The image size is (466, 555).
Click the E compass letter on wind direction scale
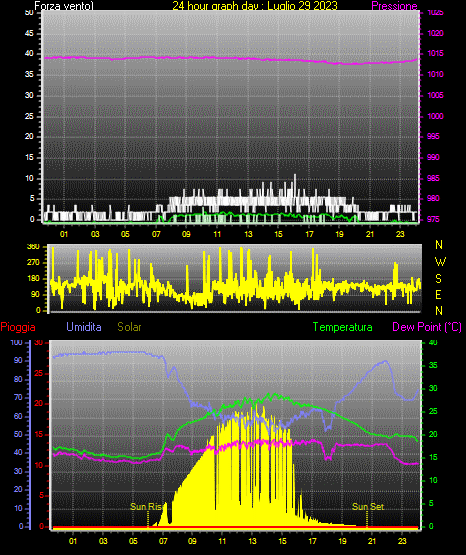(438, 294)
